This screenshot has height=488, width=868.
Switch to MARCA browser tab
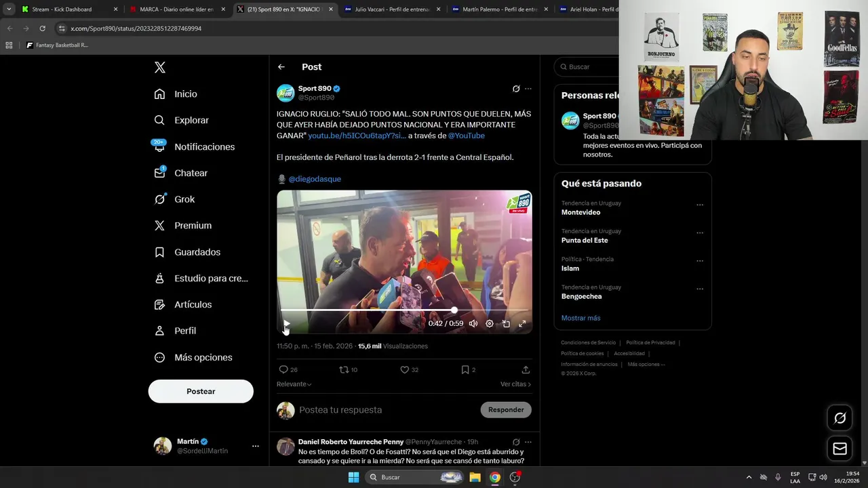176,9
